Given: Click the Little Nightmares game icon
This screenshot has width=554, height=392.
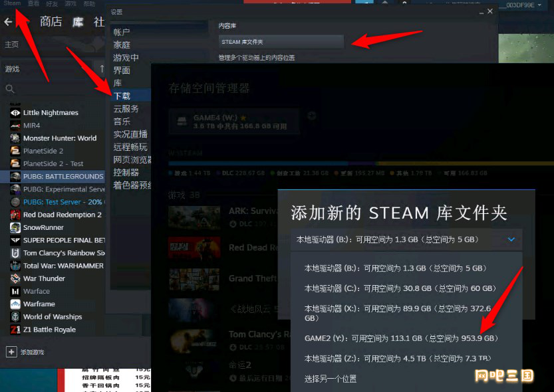Looking at the screenshot, I should pos(15,113).
